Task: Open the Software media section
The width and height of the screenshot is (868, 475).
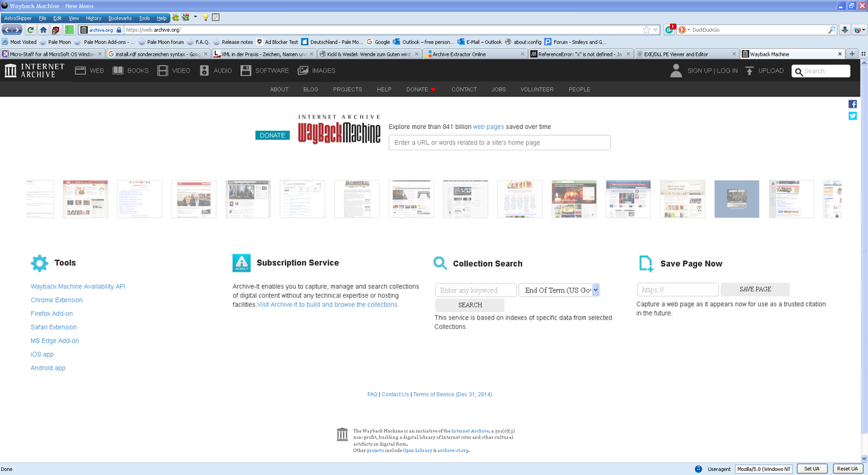Action: (264, 71)
